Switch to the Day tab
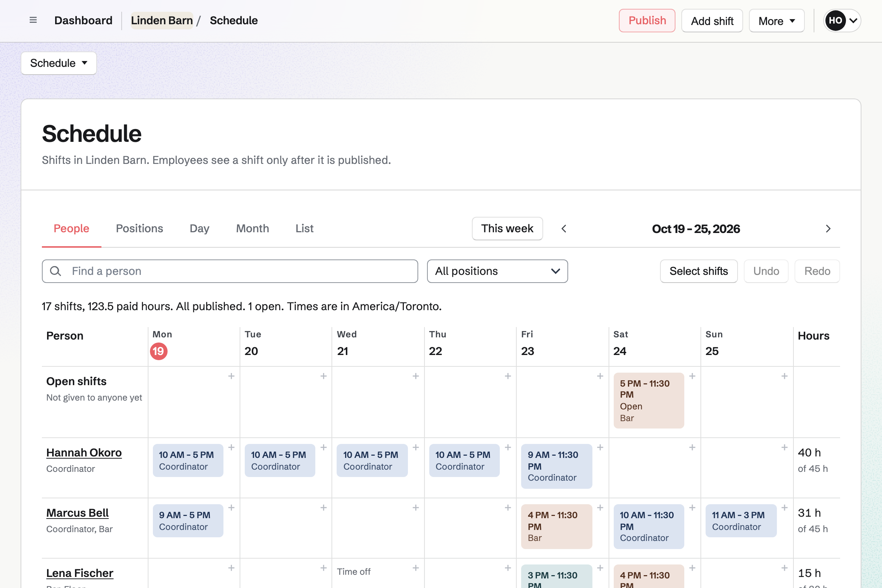This screenshot has height=588, width=882. pos(200,228)
